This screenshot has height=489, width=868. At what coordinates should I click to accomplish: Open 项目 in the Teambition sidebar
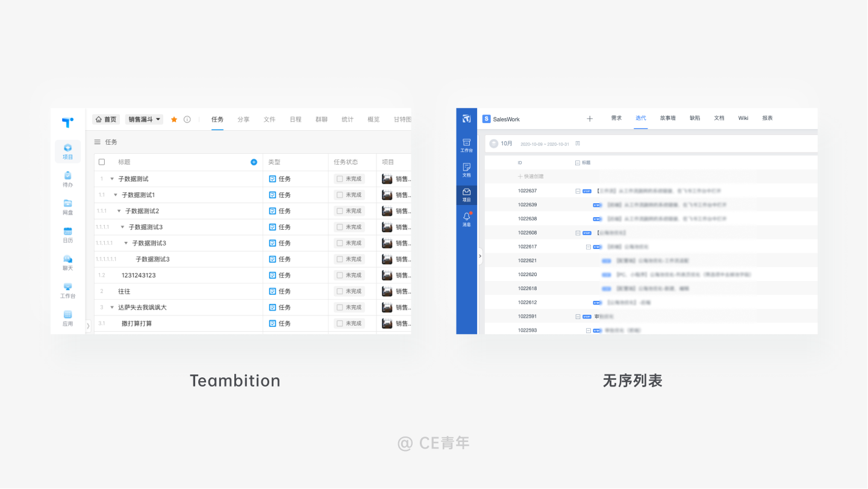(x=67, y=151)
